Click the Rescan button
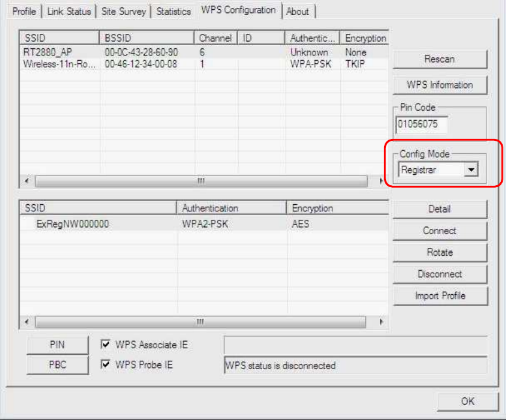This screenshot has width=506, height=420. coord(439,59)
